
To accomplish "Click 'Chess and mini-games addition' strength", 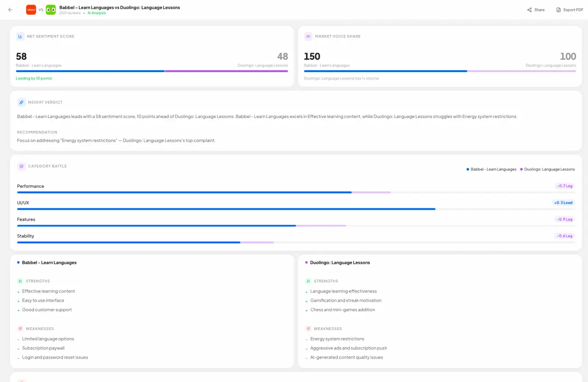I will click(x=343, y=309).
